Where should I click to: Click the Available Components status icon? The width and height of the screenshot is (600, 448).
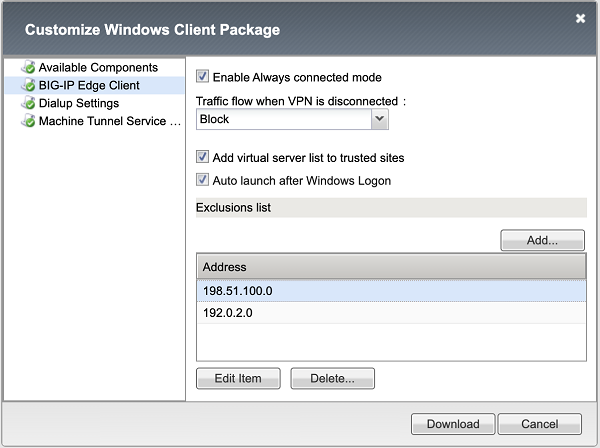(x=28, y=67)
